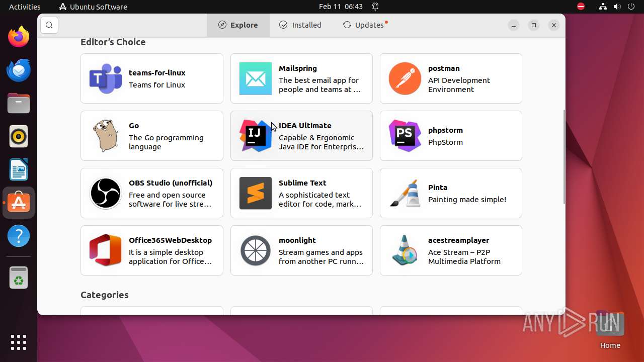This screenshot has height=362, width=644.
Task: Switch to the Installed tab
Action: (300, 25)
